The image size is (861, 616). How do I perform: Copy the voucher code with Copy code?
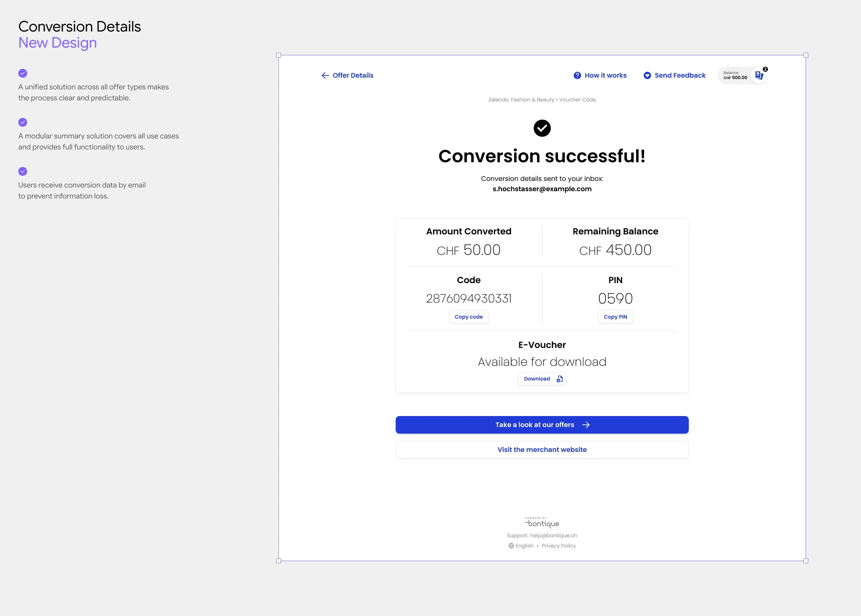click(x=469, y=317)
